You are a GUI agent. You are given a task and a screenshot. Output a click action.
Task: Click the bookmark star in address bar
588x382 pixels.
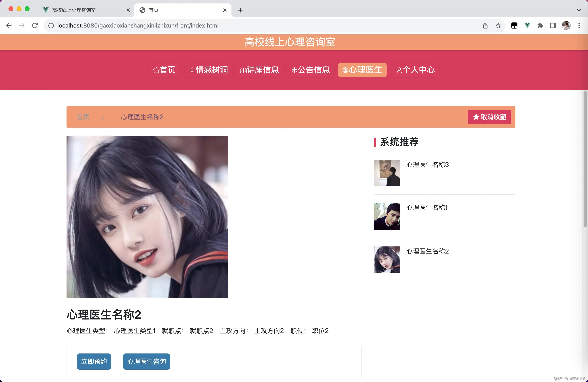(498, 25)
